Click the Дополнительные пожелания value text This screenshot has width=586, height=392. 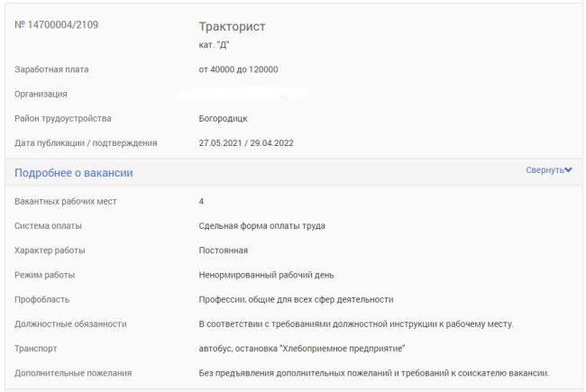374,373
